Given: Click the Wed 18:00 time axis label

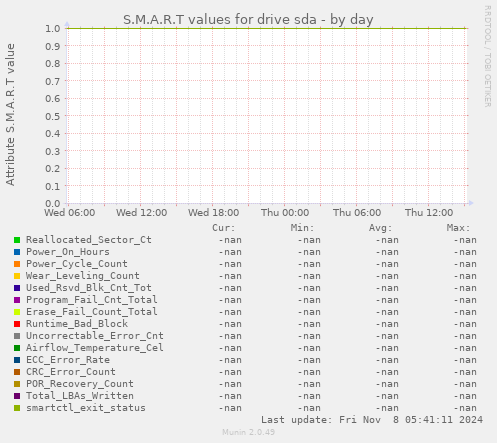Looking at the screenshot, I should point(213,213).
